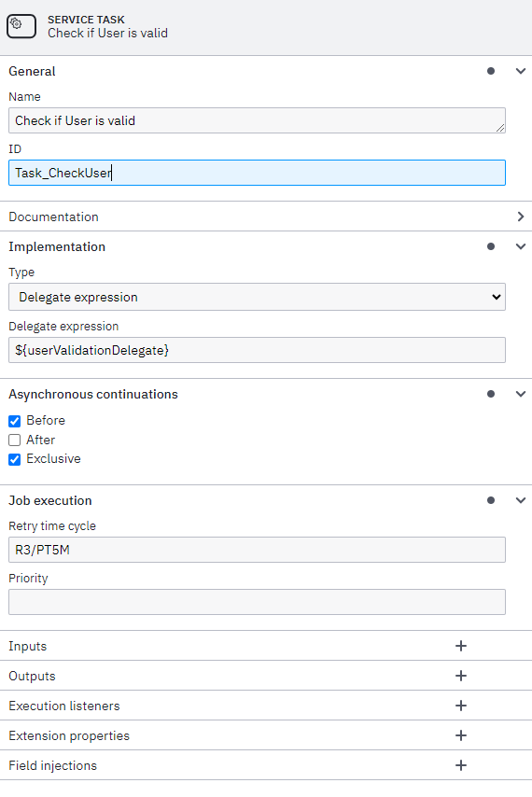Viewport: 532px width, 797px height.
Task: Toggle the Exclusive checkbox
Action: pos(15,459)
